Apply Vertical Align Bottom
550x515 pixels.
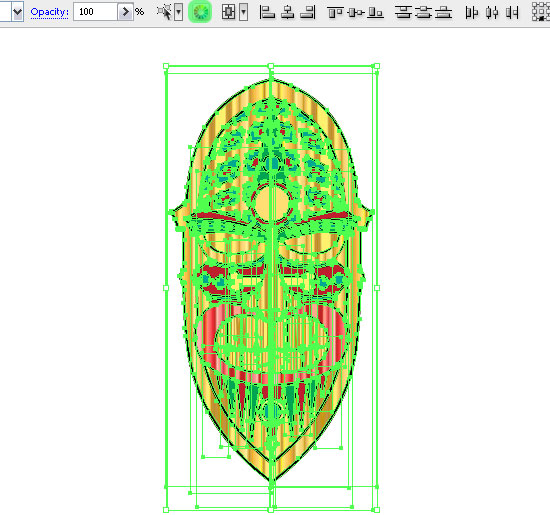[x=376, y=13]
